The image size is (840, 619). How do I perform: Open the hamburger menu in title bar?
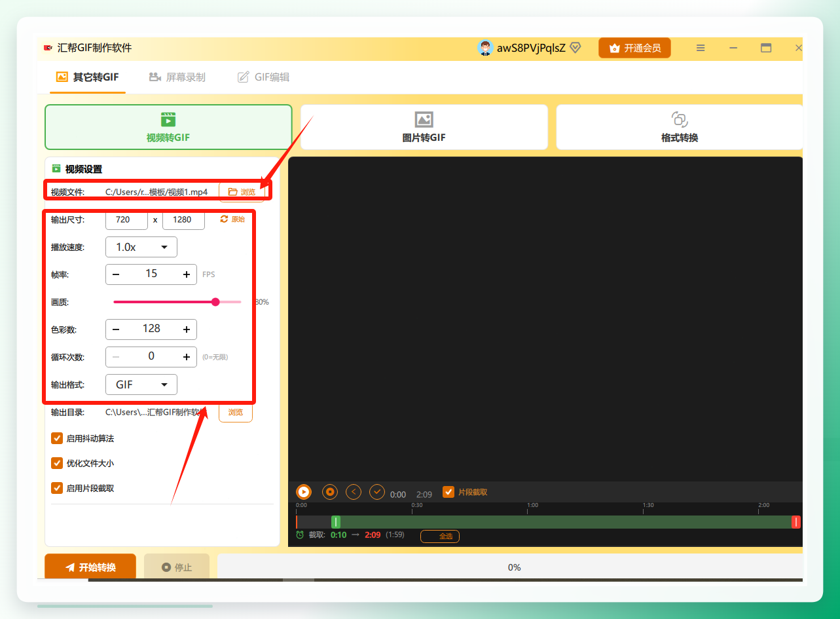pos(701,48)
